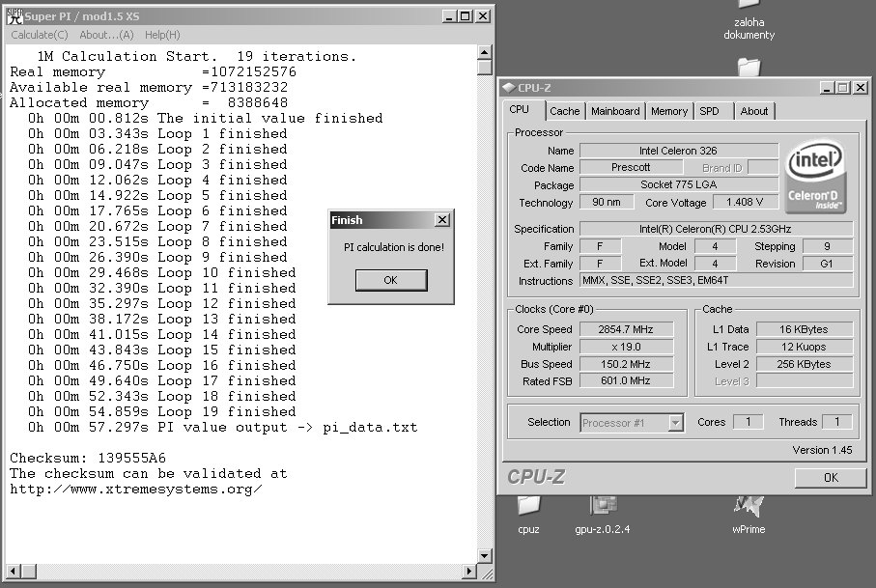Minimize the CPU-Z window
Screen dimensions: 876x588
[x=828, y=88]
